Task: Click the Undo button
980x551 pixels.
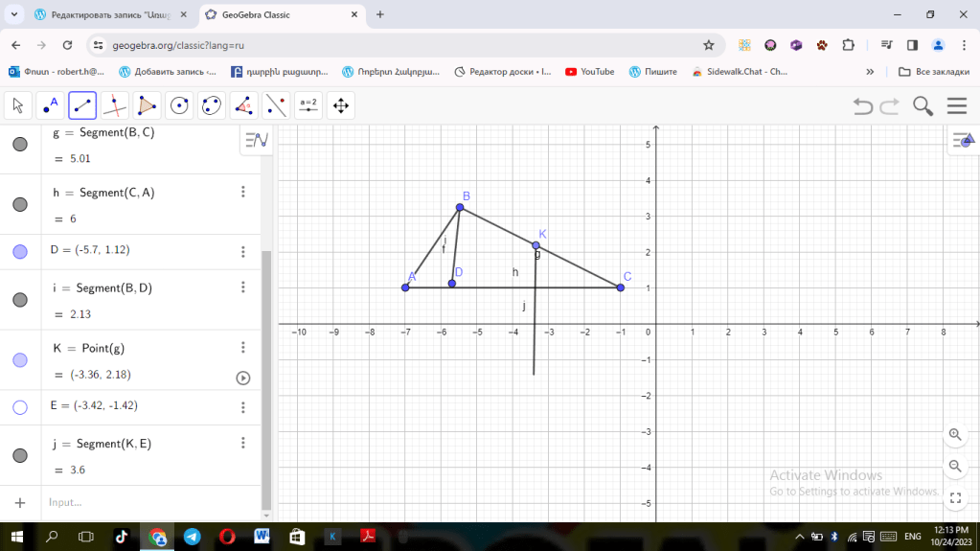Action: point(863,106)
